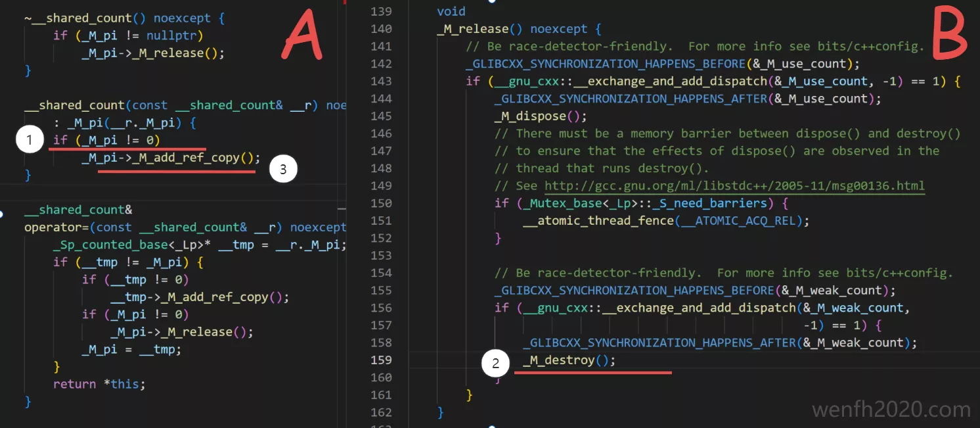Click the circled number 3 annotation marker
The width and height of the screenshot is (980, 428).
283,169
